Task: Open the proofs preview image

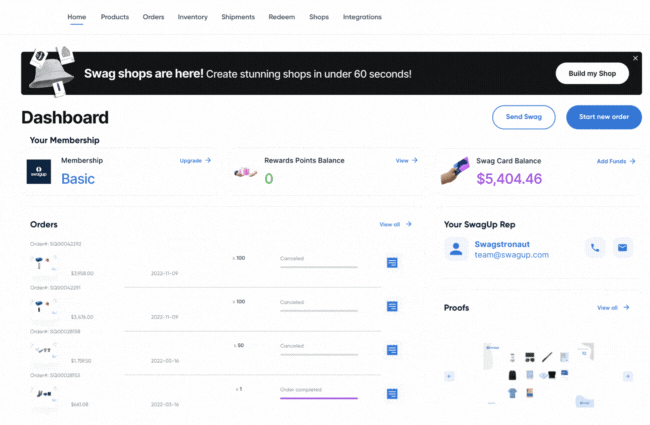Action: point(538,375)
